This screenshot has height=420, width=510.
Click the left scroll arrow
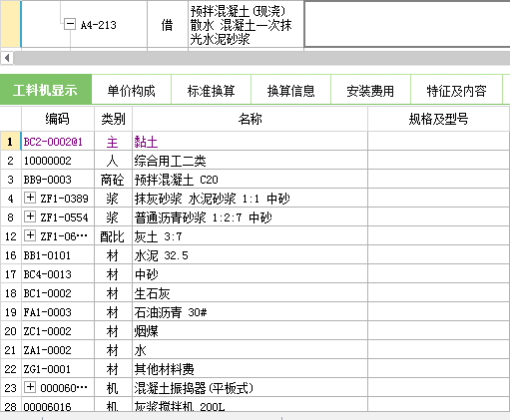coord(7,58)
